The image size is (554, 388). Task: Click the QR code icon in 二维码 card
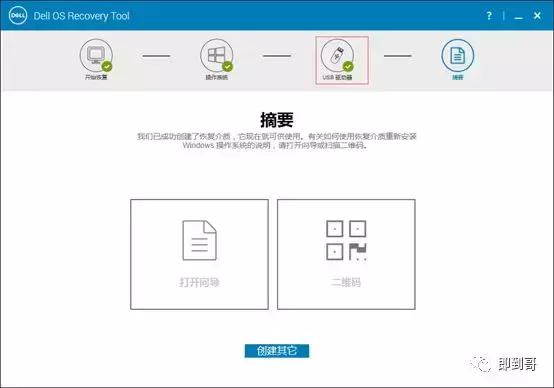[346, 240]
